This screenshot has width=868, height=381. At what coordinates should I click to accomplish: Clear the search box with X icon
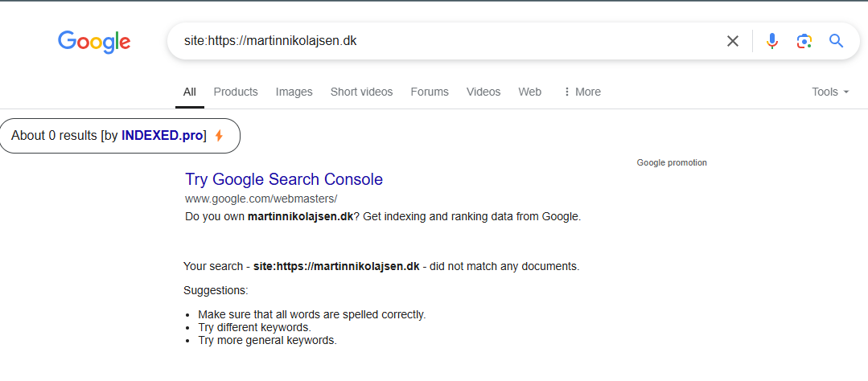732,41
